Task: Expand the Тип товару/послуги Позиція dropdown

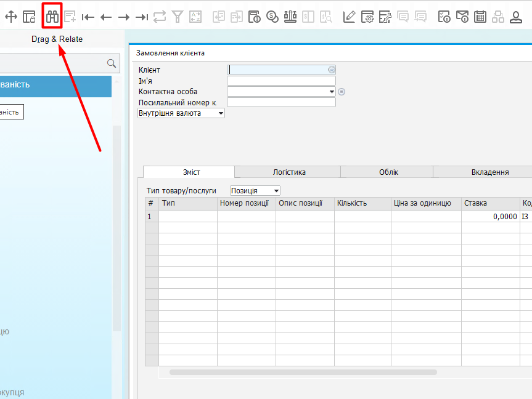Action: coord(276,191)
